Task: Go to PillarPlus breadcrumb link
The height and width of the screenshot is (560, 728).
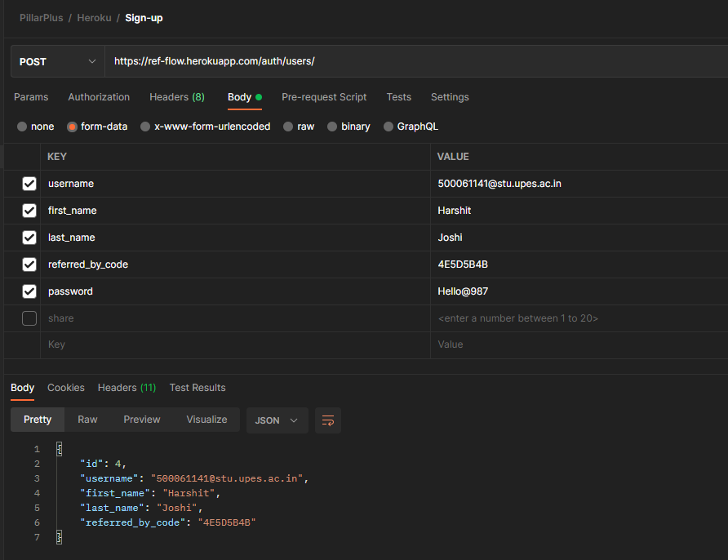Action: pos(42,18)
